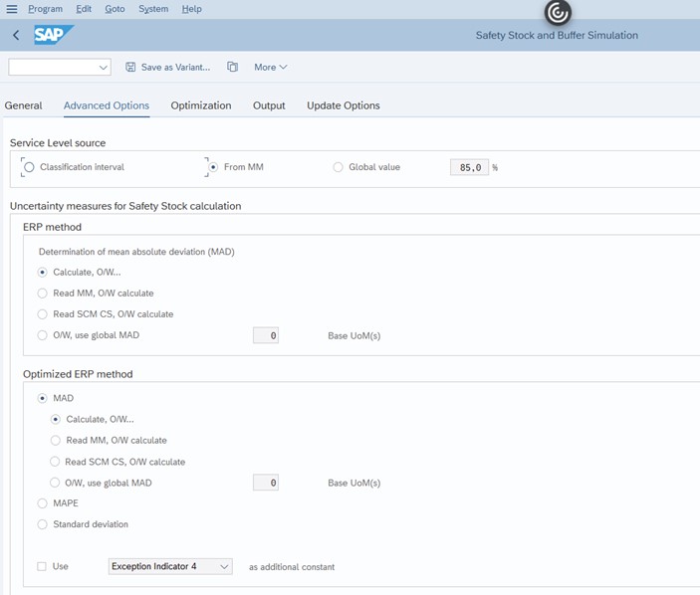Viewport: 700px width, 595px height.
Task: Select the Advanced Options tab
Action: 107,105
